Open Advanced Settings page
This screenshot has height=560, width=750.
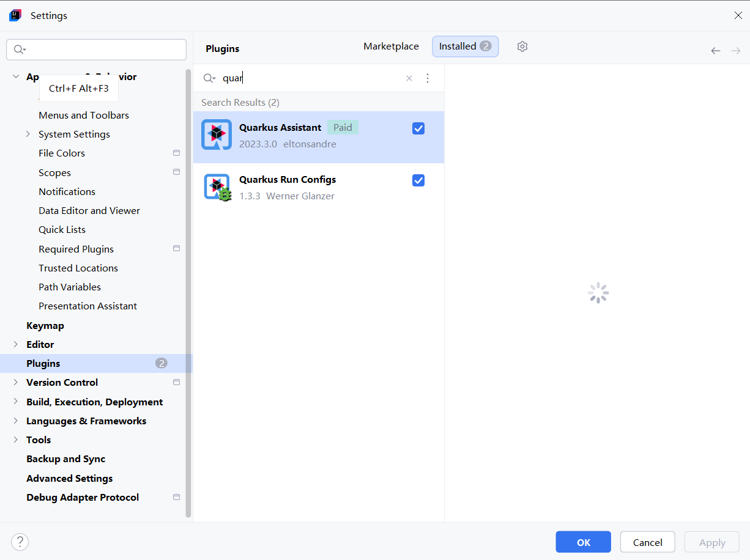tap(69, 478)
